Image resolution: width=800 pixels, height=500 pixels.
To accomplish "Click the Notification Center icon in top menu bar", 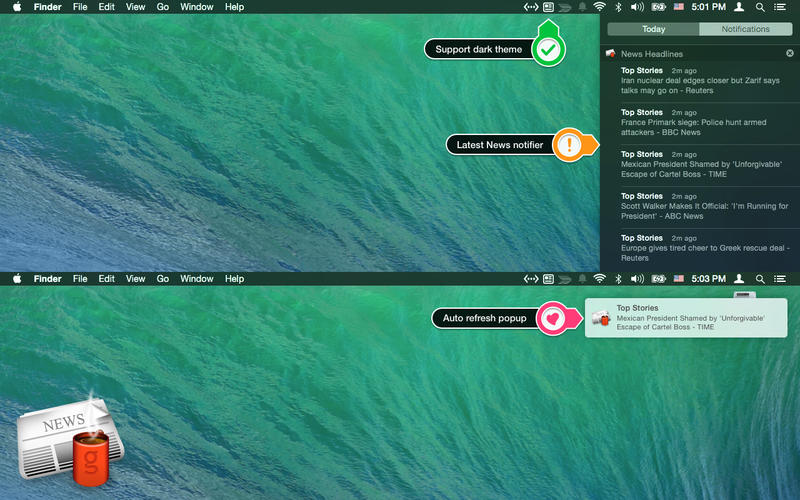I will coord(780,7).
